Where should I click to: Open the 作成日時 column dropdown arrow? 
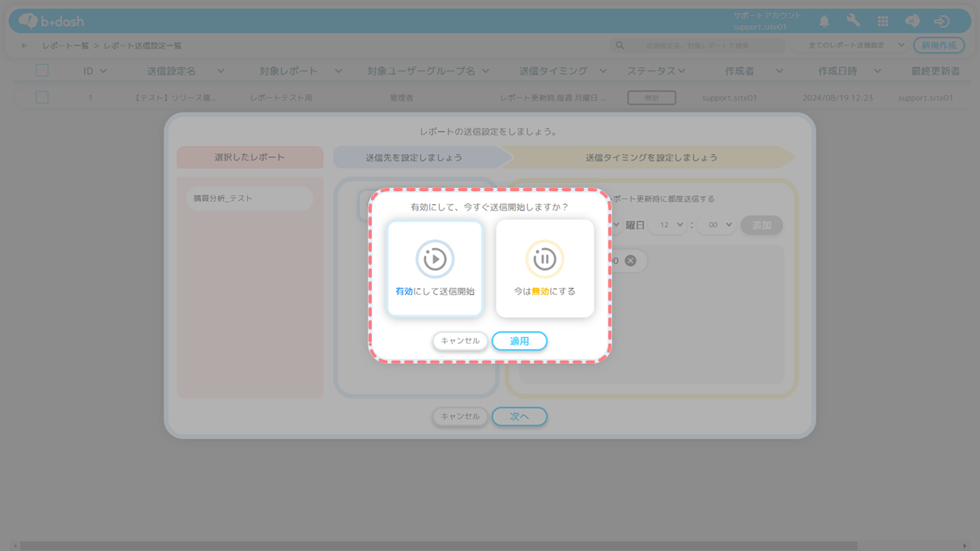pos(877,71)
